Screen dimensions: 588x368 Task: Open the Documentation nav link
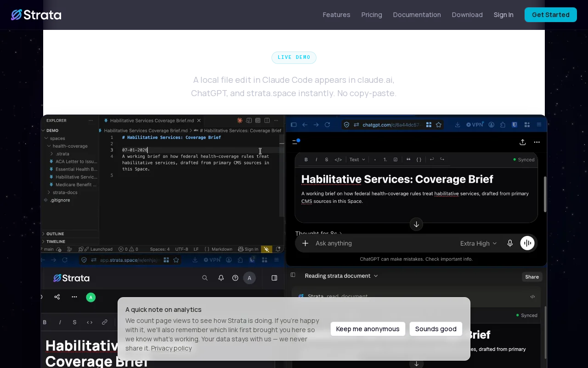point(417,15)
